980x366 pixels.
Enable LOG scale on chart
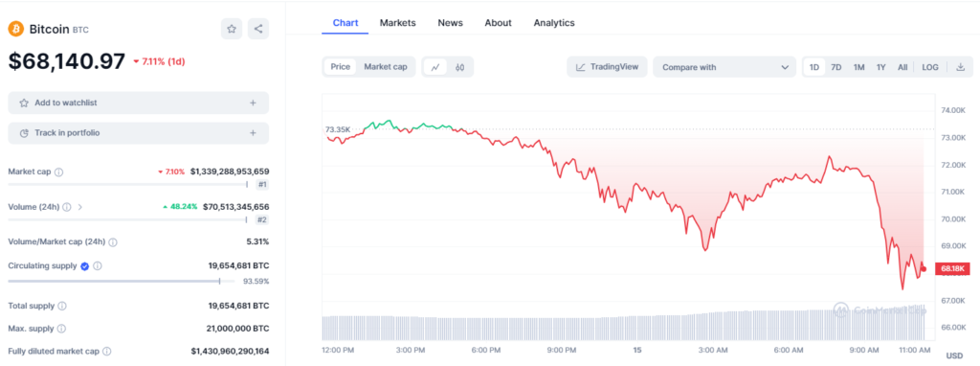click(x=930, y=67)
